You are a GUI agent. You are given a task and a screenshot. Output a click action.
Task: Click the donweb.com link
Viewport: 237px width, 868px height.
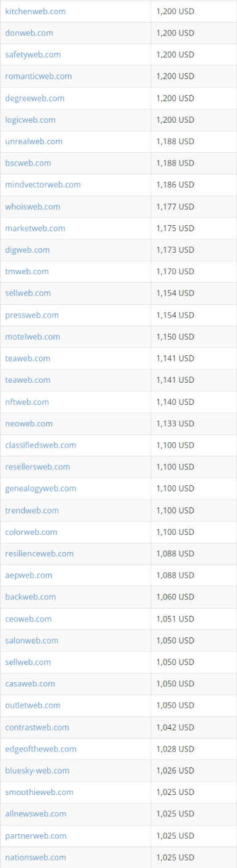click(29, 33)
